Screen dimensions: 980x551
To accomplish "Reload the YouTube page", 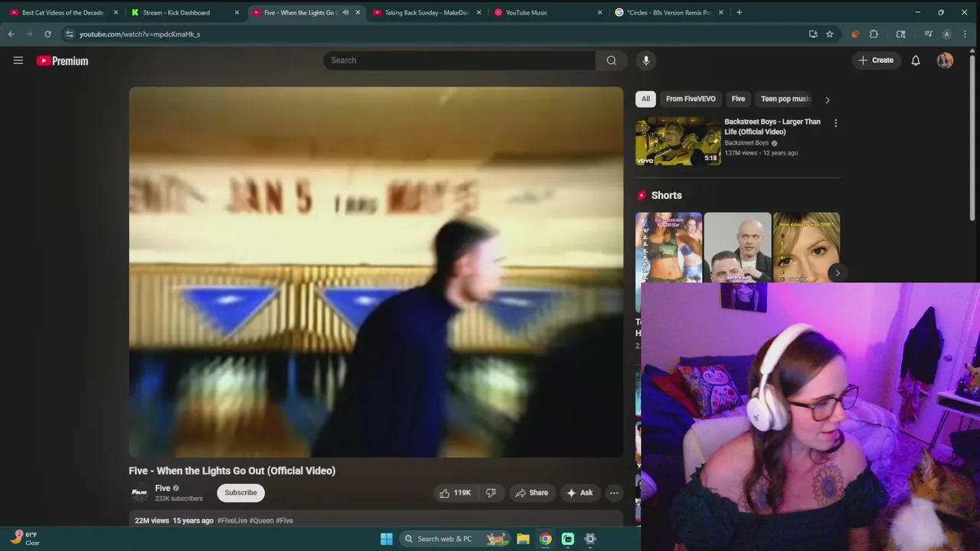I will click(47, 34).
